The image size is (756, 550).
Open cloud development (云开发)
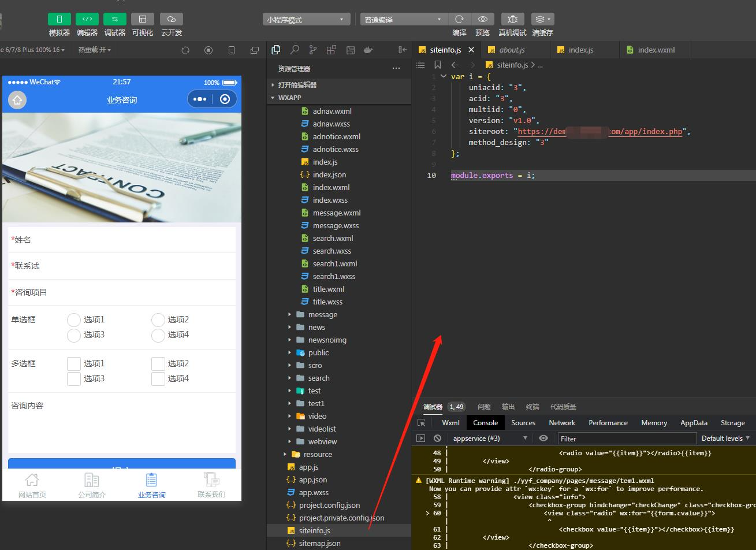coord(172,19)
